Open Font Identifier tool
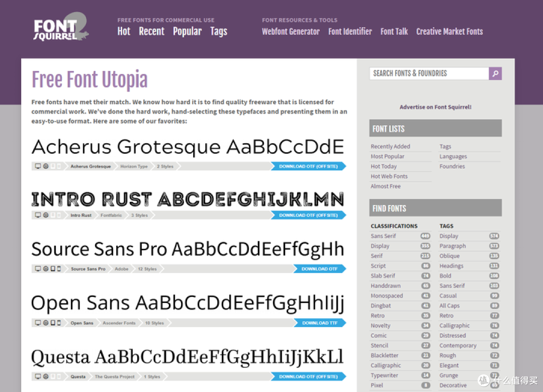The height and width of the screenshot is (392, 543). coord(350,32)
